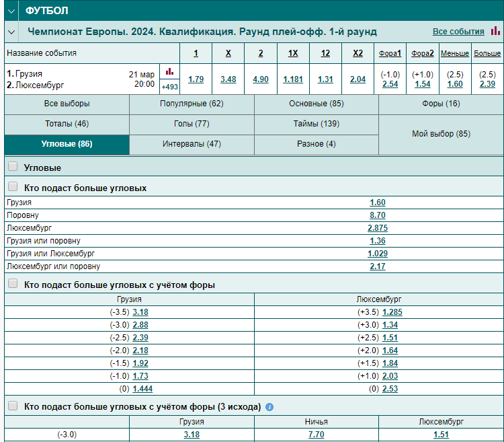This screenshot has width=504, height=442.
Task: Tick checkbox for форы (3 исхода) market
Action: (x=13, y=406)
